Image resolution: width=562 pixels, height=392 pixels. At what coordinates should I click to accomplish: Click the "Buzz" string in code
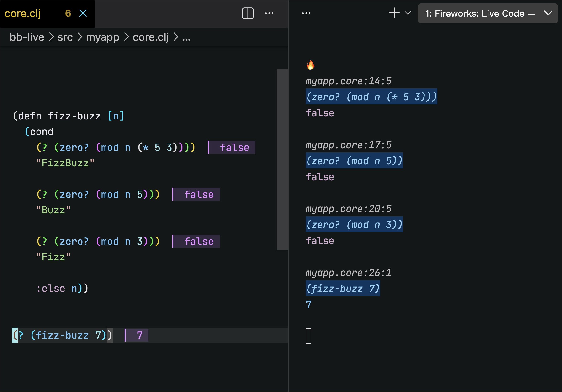point(53,210)
